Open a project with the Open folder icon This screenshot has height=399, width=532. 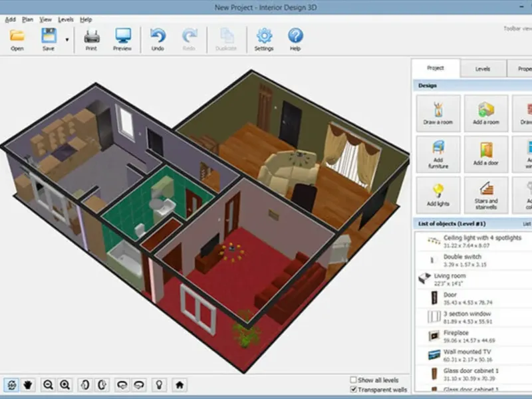[x=17, y=40]
